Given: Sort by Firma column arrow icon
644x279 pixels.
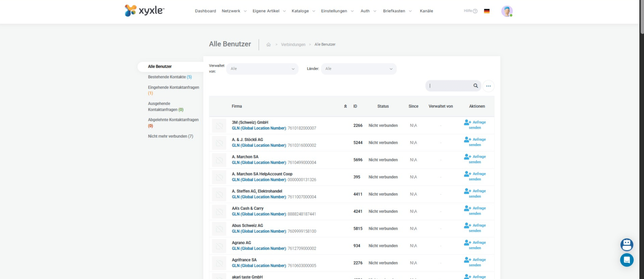Looking at the screenshot, I should point(345,106).
